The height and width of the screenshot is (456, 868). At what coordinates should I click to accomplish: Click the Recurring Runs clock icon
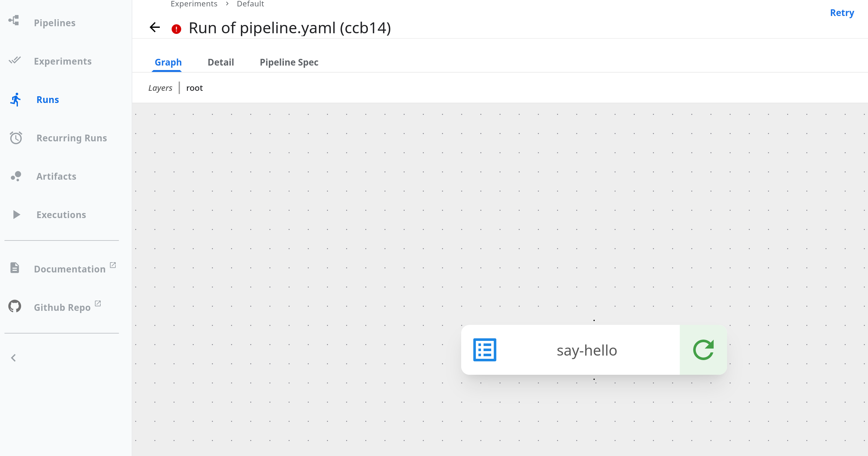click(16, 138)
